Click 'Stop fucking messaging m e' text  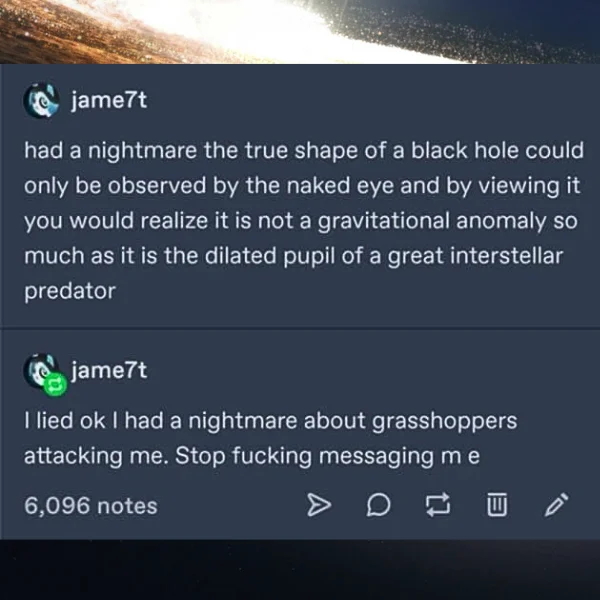click(327, 456)
